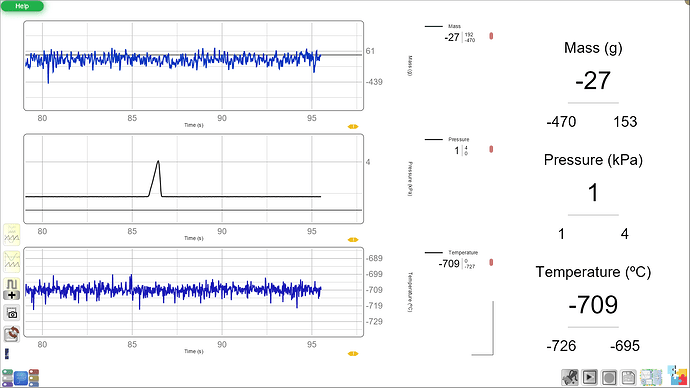Viewport: 690px width, 388px height.
Task: Toggle the red marker beside Temperature legend
Action: point(491,263)
